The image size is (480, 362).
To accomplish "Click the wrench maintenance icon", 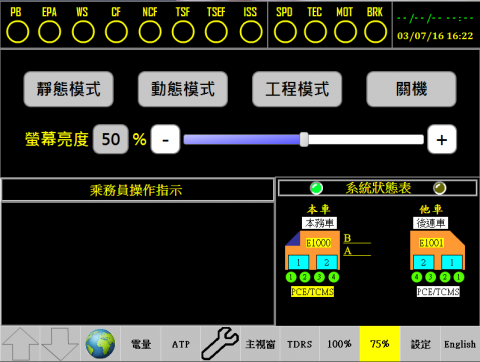I will 220,344.
